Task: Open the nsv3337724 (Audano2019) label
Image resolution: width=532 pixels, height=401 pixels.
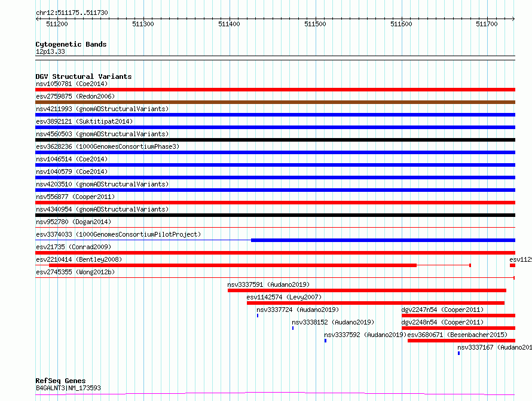Action: (298, 310)
